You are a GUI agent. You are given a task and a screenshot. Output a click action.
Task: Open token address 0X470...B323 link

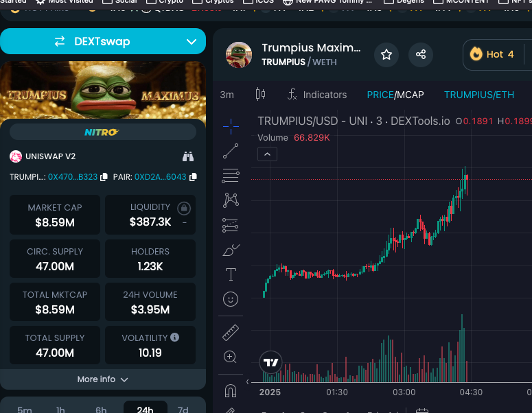(x=73, y=177)
